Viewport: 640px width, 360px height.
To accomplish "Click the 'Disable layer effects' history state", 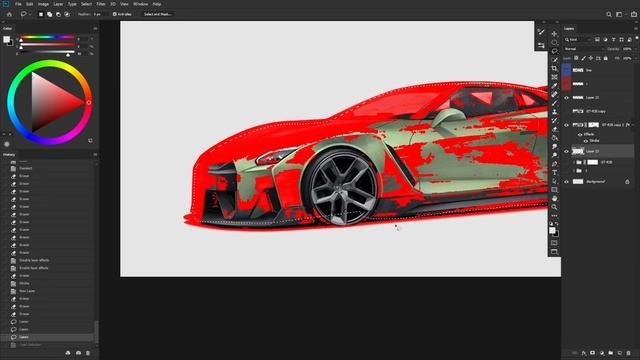I will tap(34, 260).
